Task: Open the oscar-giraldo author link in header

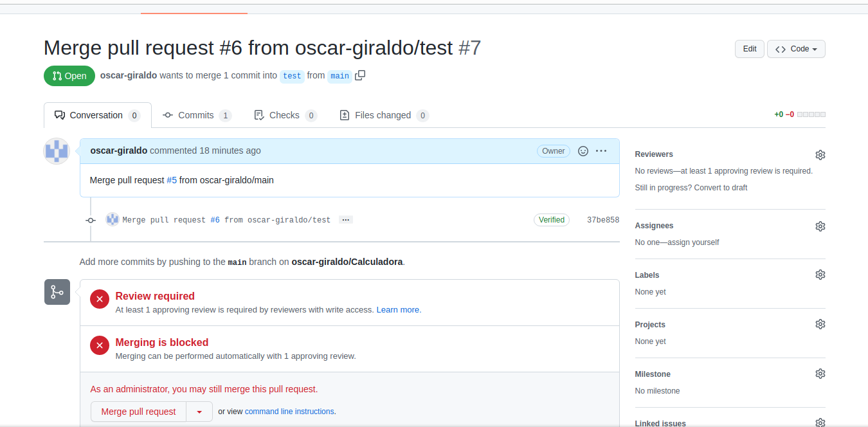Action: [x=129, y=75]
